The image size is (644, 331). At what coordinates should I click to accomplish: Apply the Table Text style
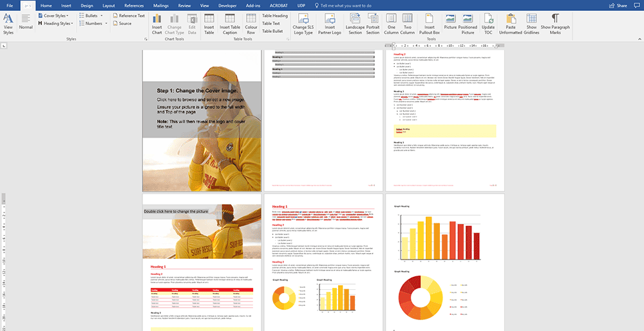click(x=271, y=23)
